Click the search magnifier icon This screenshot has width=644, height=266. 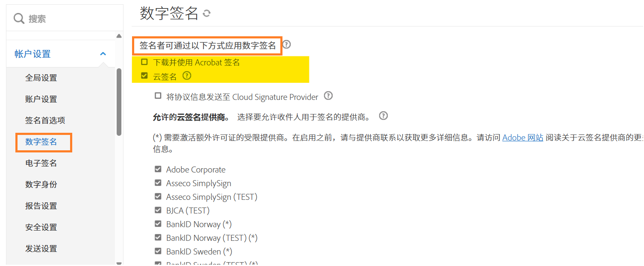tap(19, 19)
